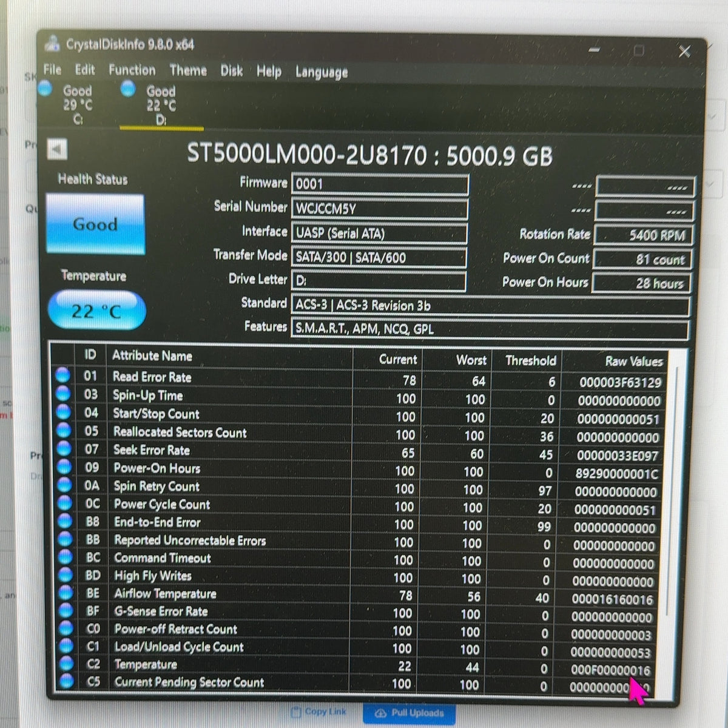728x728 pixels.
Task: Click raw value 000003F63129
Action: 620,383
